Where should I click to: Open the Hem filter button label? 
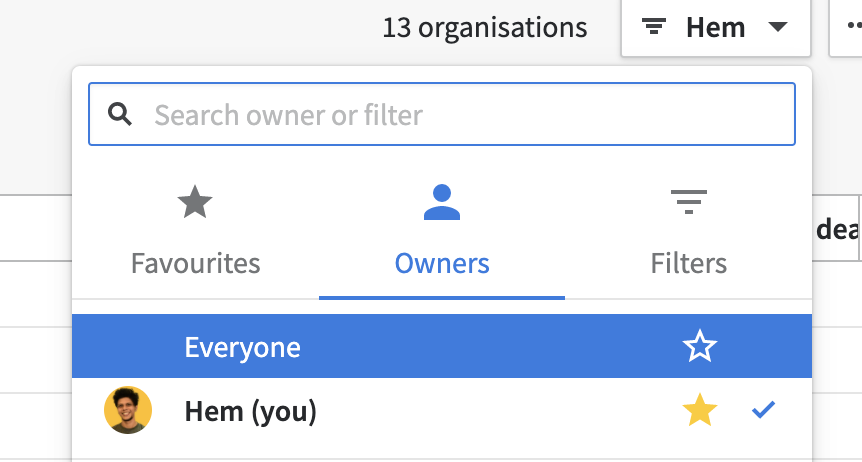pyautogui.click(x=715, y=28)
